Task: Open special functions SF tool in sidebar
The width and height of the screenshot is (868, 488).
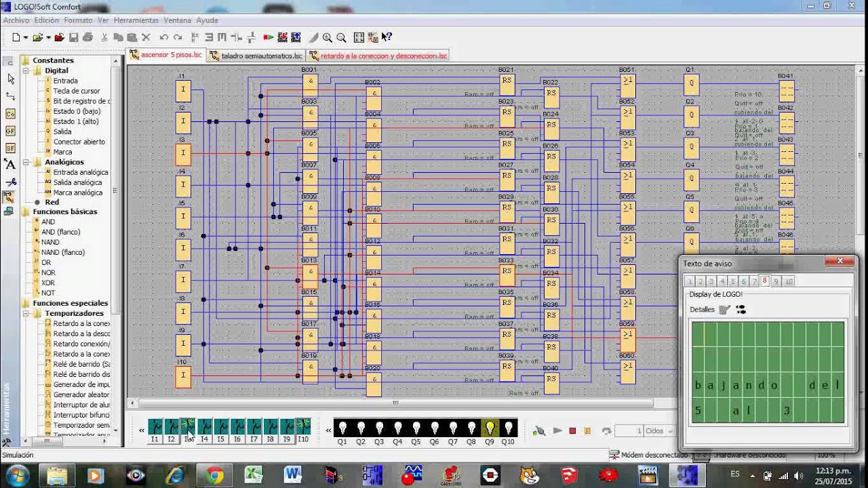Action: pos(10,148)
